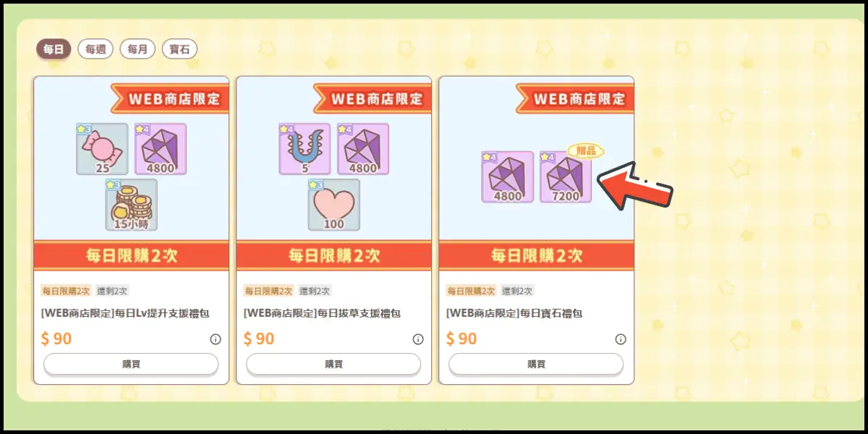The image size is (868, 434).
Task: Click the 7200 bonus gem icon
Action: [566, 176]
